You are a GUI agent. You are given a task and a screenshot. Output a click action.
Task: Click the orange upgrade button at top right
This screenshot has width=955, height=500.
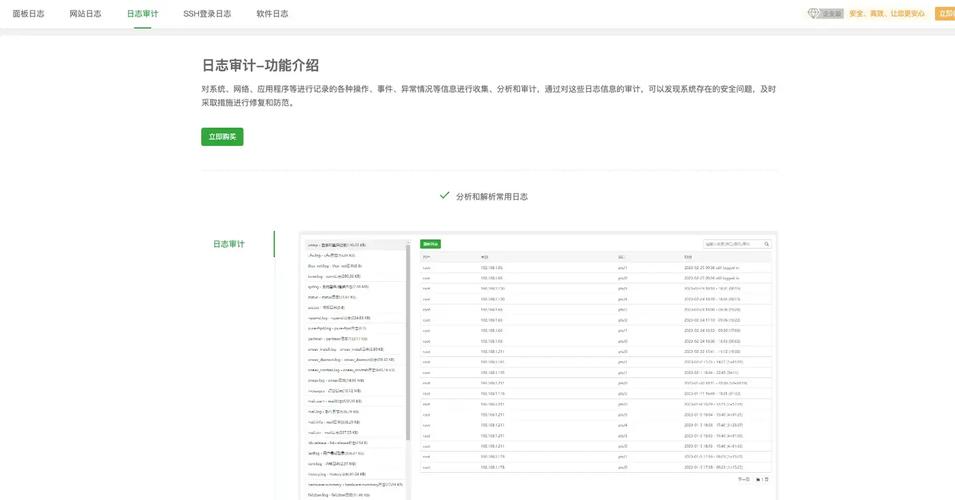[x=945, y=13]
